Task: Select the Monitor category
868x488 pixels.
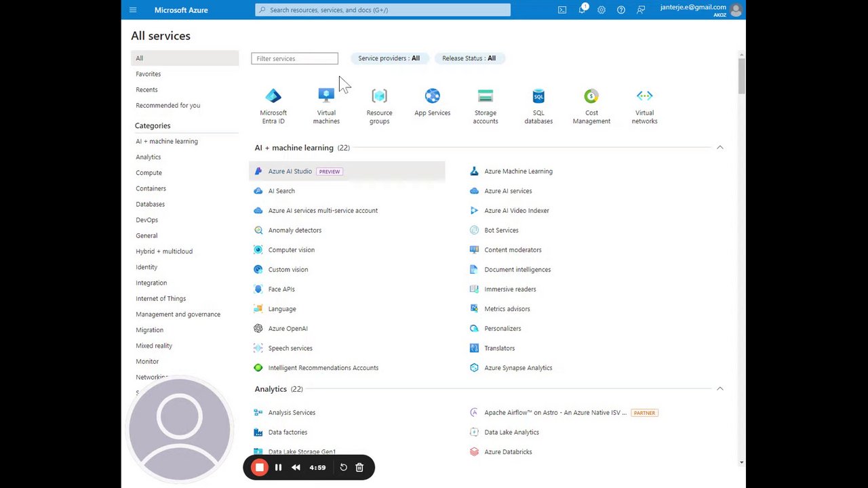Action: (x=147, y=361)
